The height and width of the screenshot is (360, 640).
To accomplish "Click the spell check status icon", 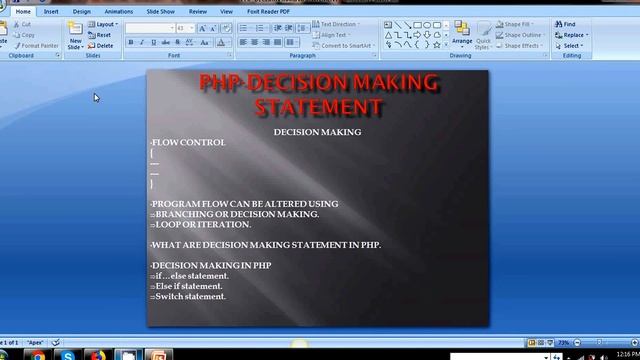I will 56,342.
